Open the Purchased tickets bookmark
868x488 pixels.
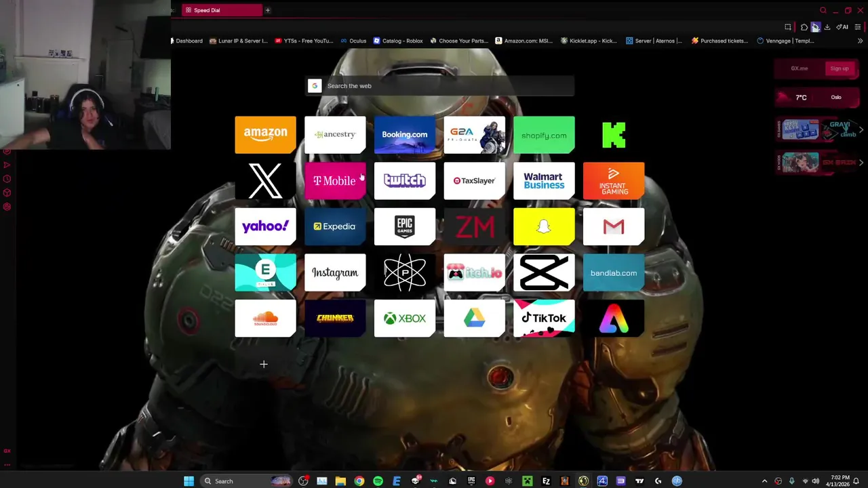click(719, 41)
